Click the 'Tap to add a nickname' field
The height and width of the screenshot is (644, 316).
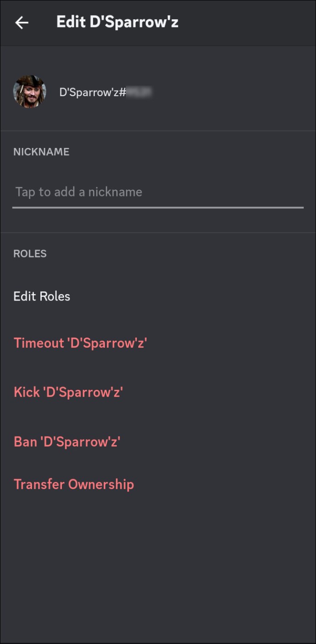[x=158, y=192]
